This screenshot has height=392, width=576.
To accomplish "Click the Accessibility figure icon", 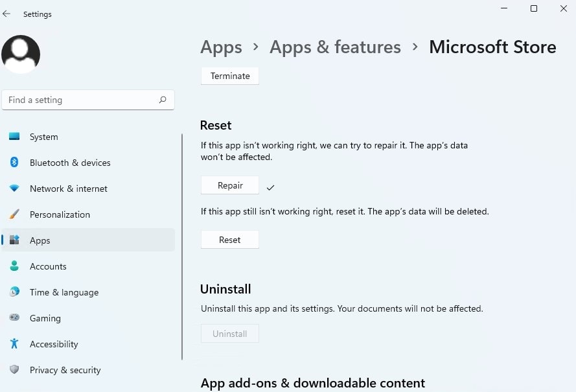I will pos(14,344).
